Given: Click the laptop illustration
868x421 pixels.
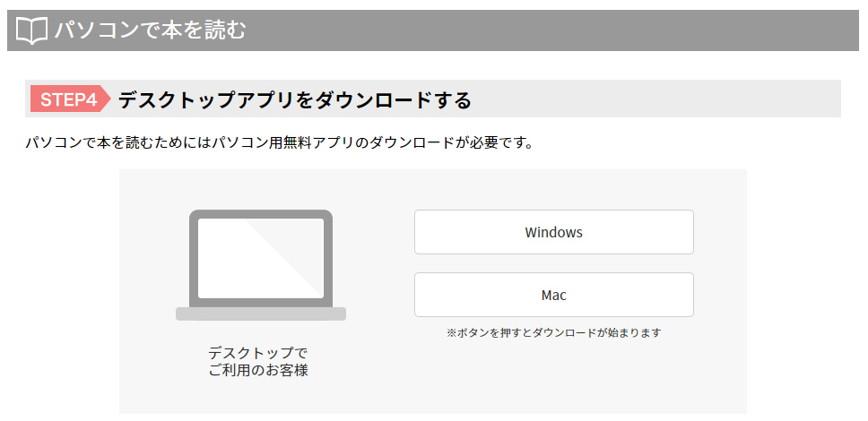Looking at the screenshot, I should coord(261,265).
